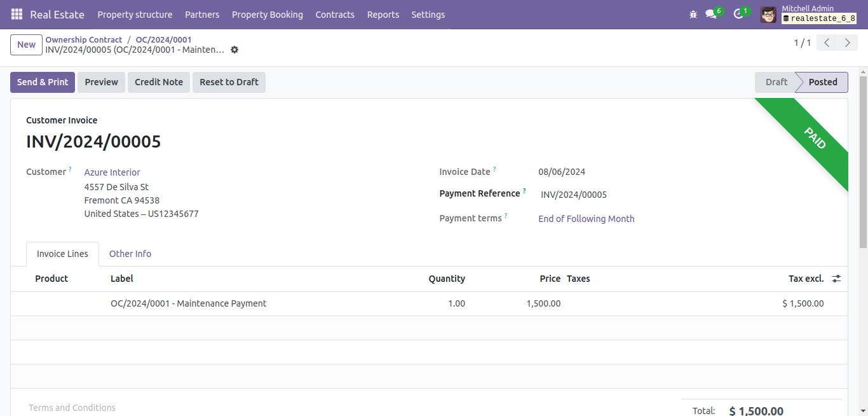This screenshot has height=416, width=868.
Task: Go to next record arrow
Action: coord(848,43)
